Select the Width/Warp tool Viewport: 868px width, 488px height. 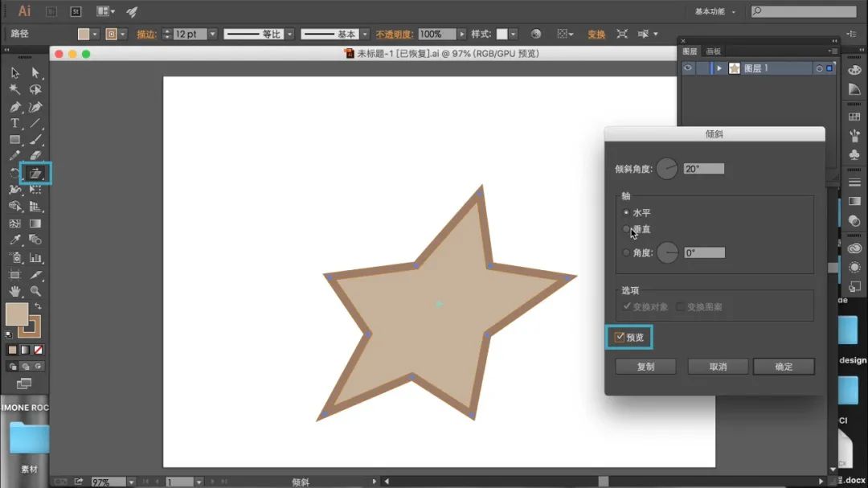pos(15,190)
